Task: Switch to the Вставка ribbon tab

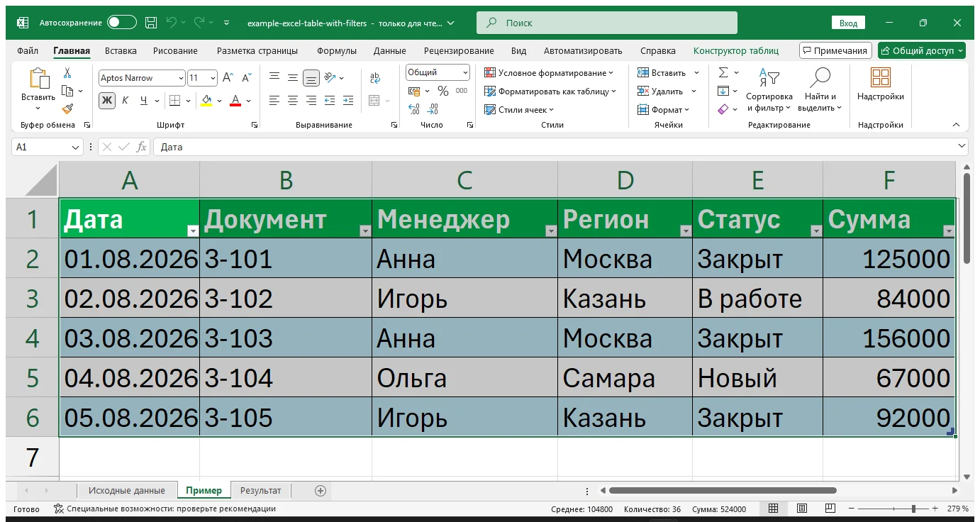Action: pyautogui.click(x=121, y=51)
